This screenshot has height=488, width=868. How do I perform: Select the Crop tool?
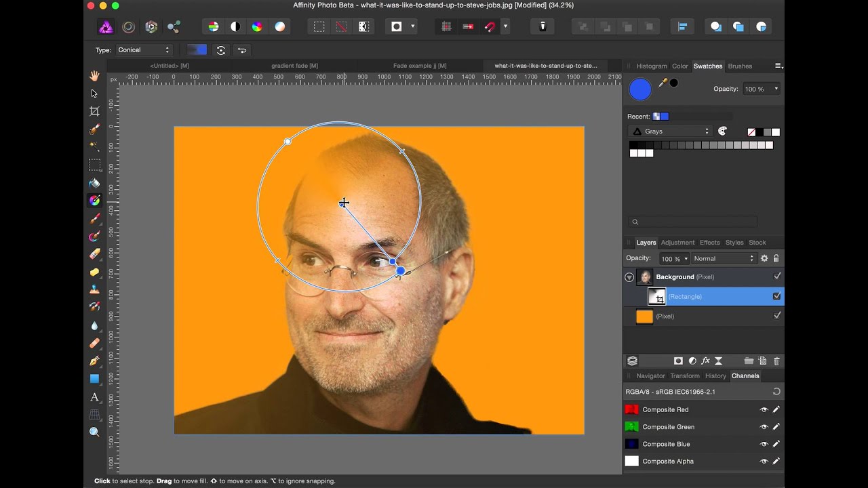(x=94, y=111)
